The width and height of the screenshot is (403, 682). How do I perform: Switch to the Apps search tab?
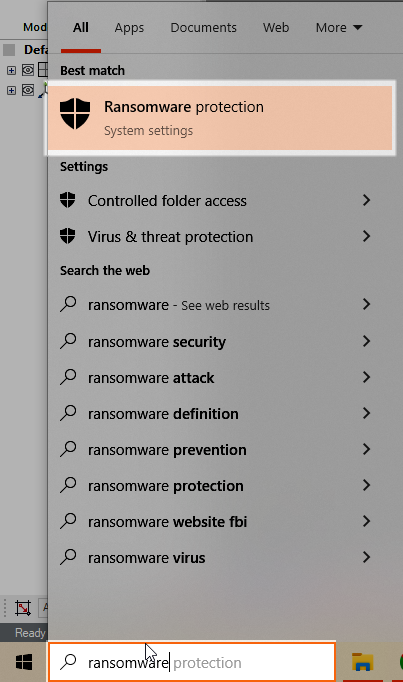[x=129, y=27]
